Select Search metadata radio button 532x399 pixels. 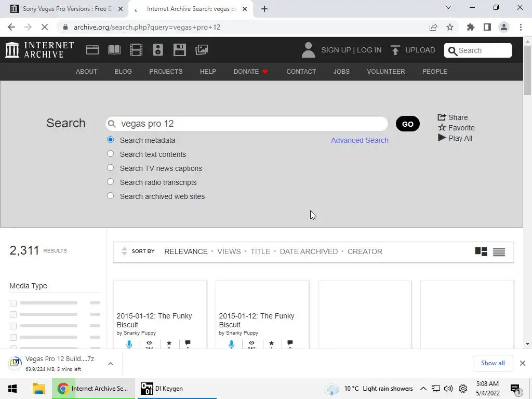point(110,139)
